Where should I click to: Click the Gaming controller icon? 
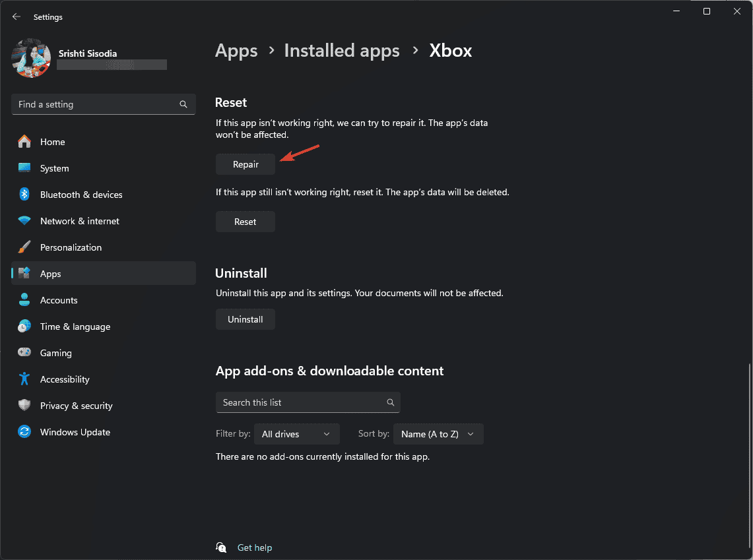(x=24, y=353)
